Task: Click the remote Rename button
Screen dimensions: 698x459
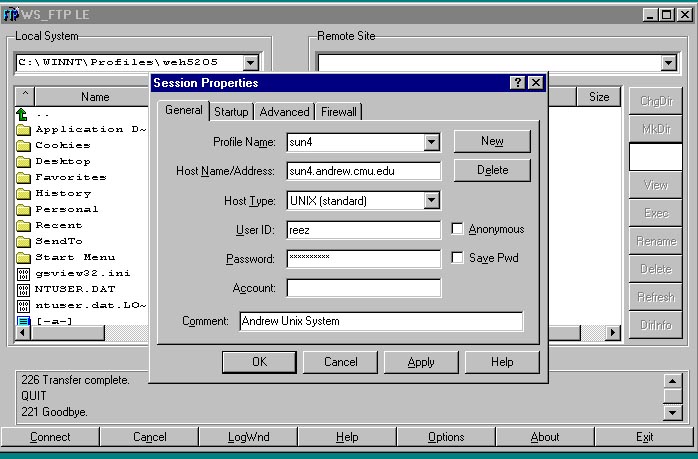Action: click(656, 241)
